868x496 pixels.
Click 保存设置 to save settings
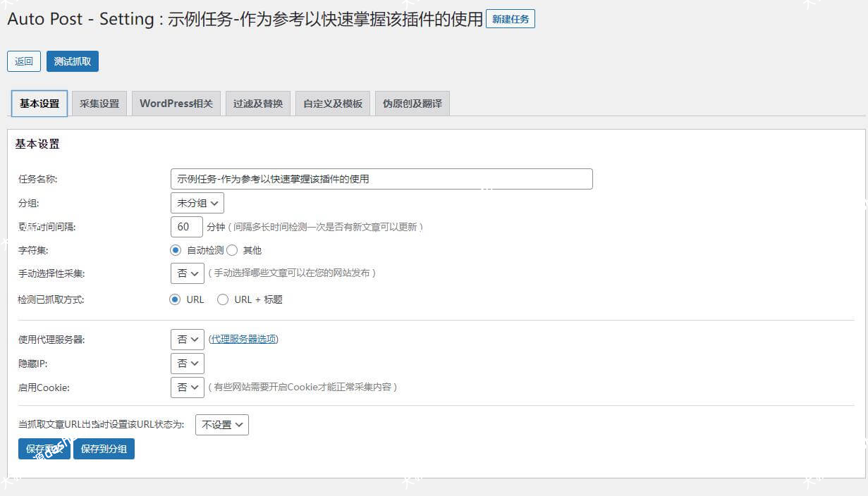click(x=43, y=449)
